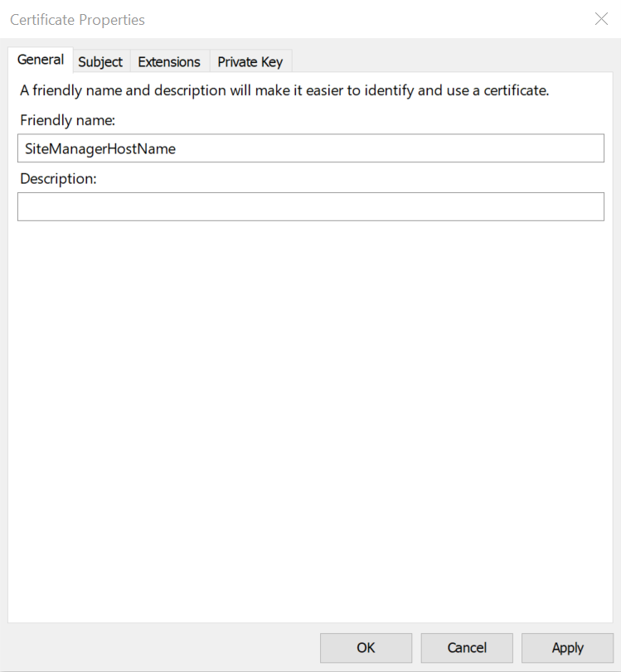Place cursor after SiteManagerHostName

pyautogui.click(x=178, y=149)
